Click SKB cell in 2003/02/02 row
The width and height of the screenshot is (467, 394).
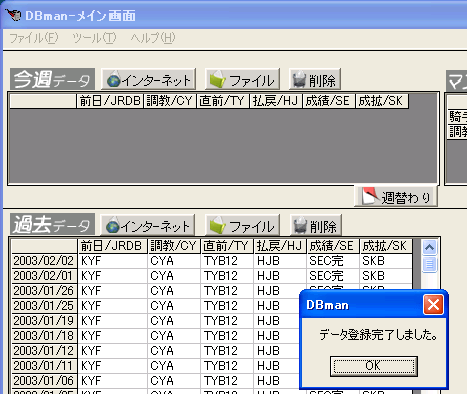click(x=386, y=261)
